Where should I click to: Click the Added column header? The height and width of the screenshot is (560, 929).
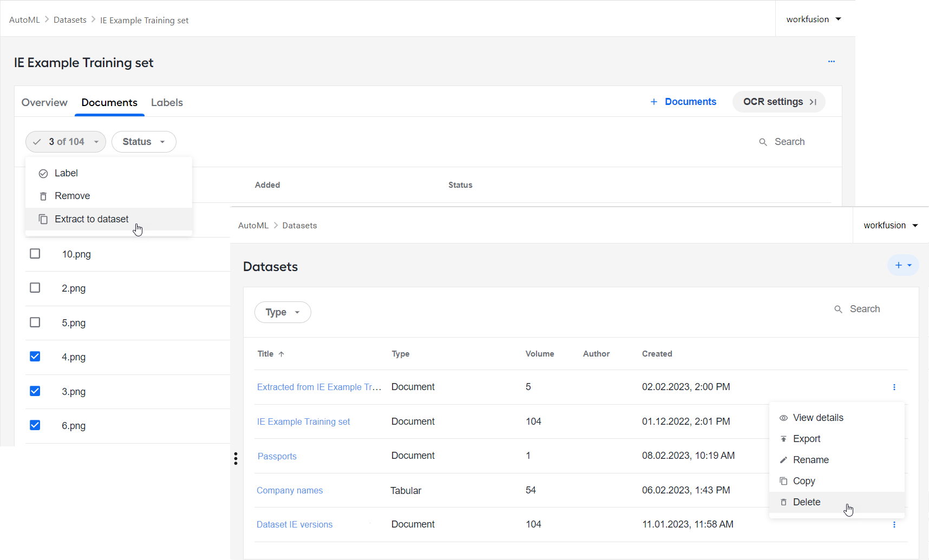tap(267, 185)
